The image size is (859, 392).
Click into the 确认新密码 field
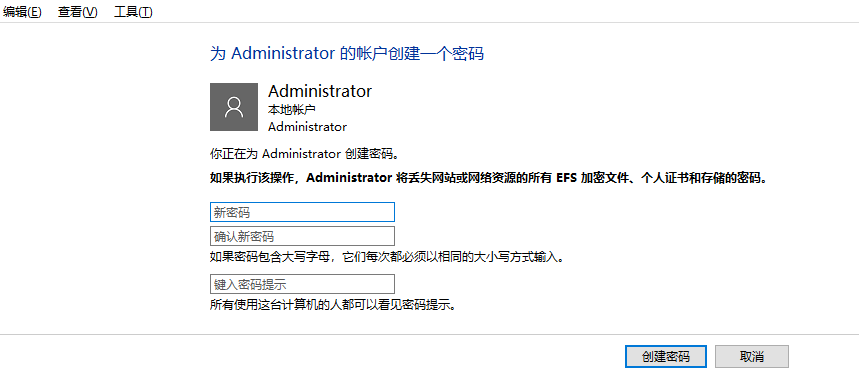(x=302, y=236)
